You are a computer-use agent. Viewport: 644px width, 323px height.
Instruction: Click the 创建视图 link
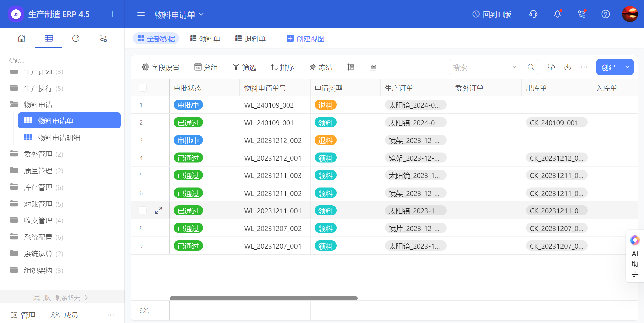point(306,39)
